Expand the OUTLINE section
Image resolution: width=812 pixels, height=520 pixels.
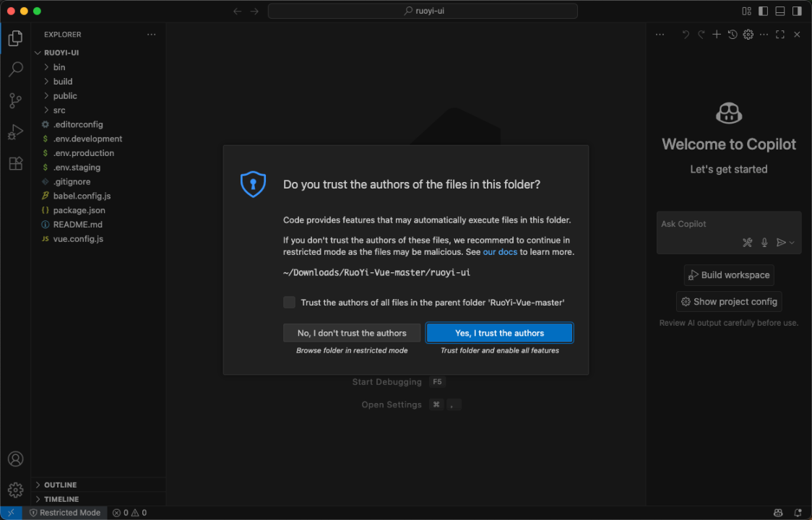(98, 485)
